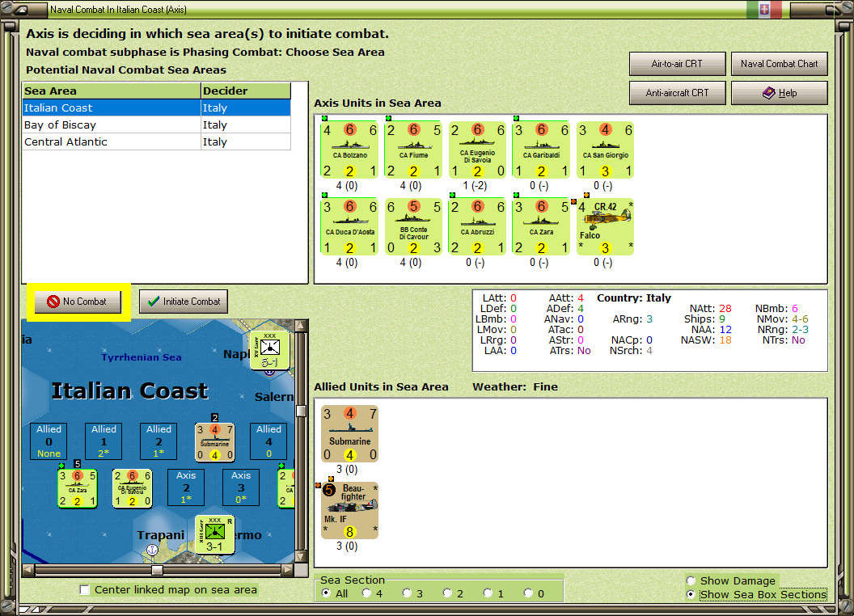Choose the Show Damage option
The width and height of the screenshot is (854, 616).
[691, 580]
